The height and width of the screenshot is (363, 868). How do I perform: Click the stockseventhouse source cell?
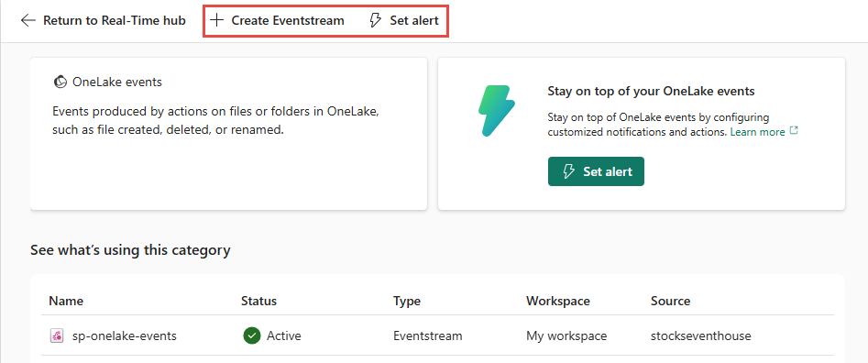[701, 335]
